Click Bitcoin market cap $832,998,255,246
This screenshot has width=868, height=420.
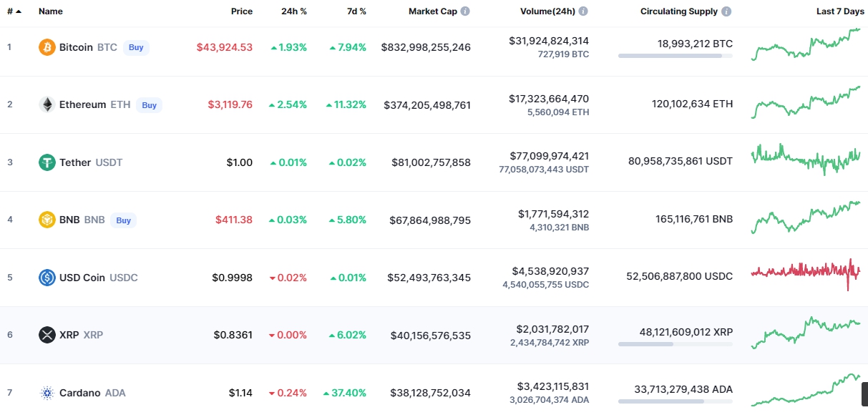point(426,47)
